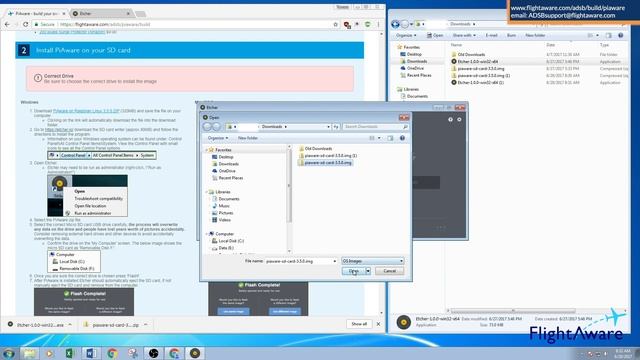
Task: Click Chrome reload button
Action: pos(25,24)
